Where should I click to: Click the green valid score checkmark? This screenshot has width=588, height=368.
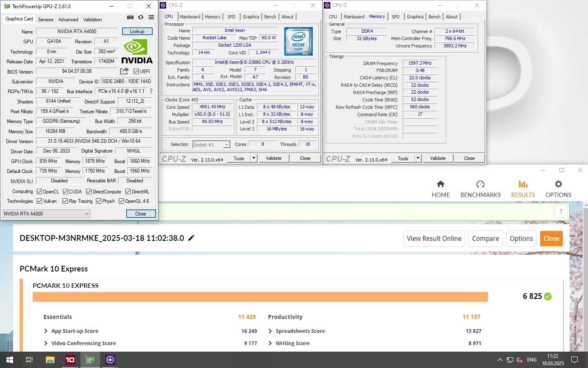[548, 296]
